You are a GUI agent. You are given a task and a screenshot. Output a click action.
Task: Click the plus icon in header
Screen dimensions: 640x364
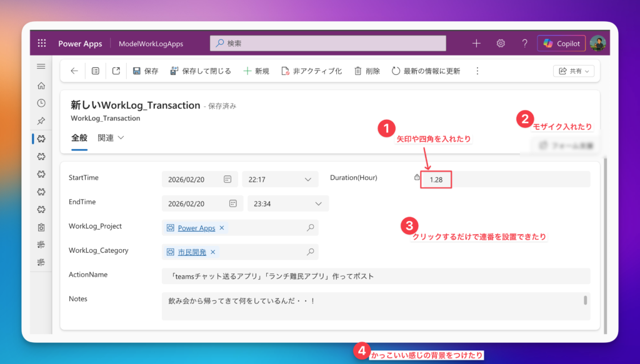tap(476, 43)
